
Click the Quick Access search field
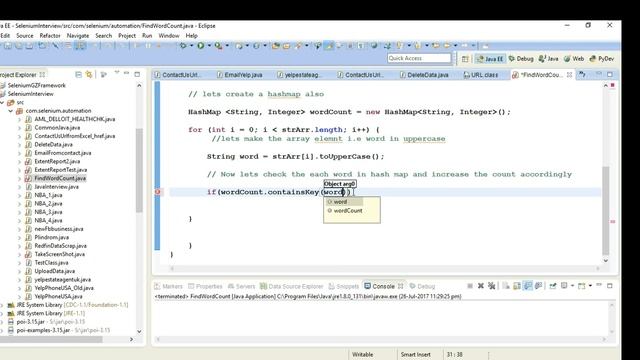[x=419, y=58]
